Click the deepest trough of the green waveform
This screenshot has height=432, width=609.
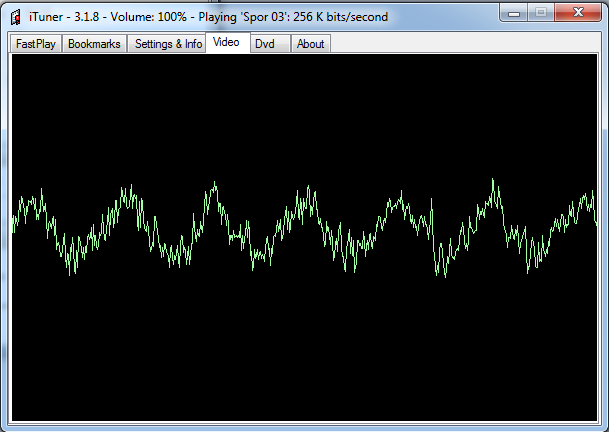point(440,276)
